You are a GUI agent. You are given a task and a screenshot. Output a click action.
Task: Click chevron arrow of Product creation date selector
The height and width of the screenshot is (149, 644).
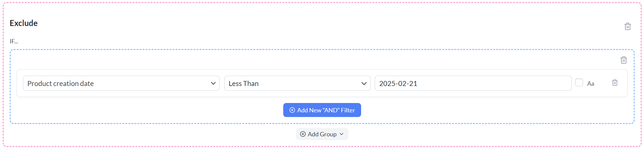[213, 83]
